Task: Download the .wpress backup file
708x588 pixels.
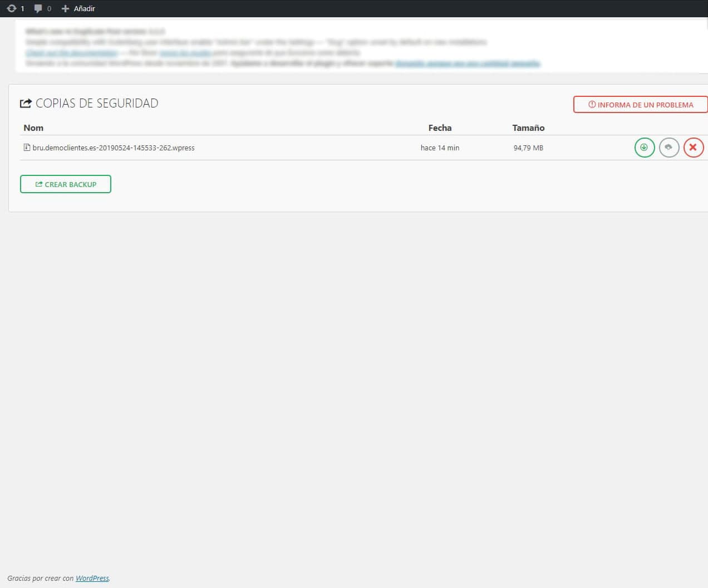Action: (x=644, y=148)
